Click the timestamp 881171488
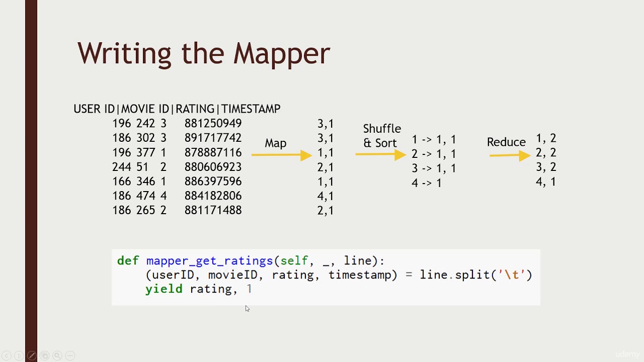Image resolution: width=644 pixels, height=362 pixels. 213,210
